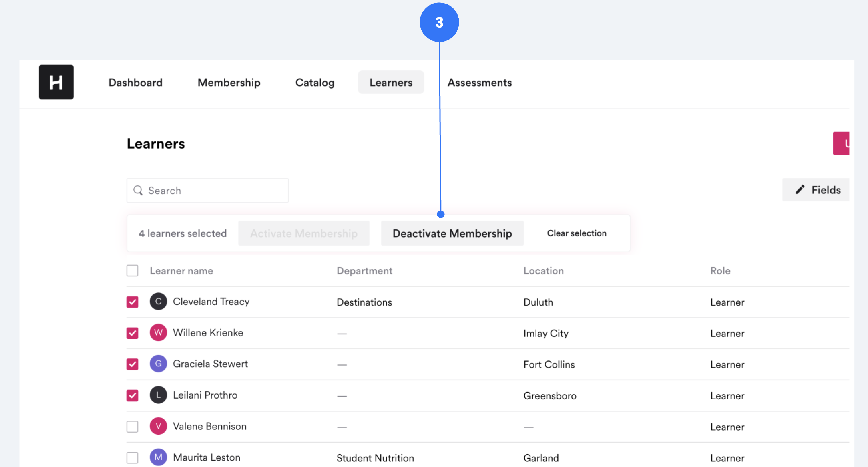Click the pink button at top right
Image resolution: width=868 pixels, height=467 pixels.
point(841,143)
